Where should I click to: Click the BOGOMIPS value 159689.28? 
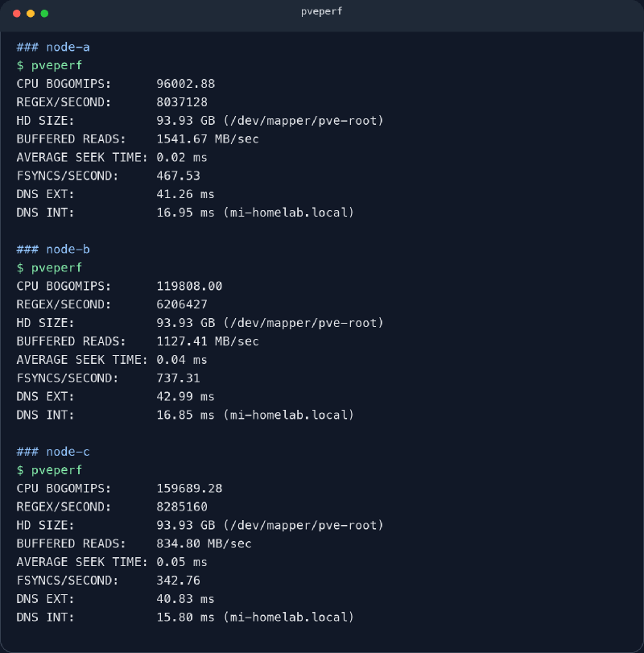[x=189, y=489]
